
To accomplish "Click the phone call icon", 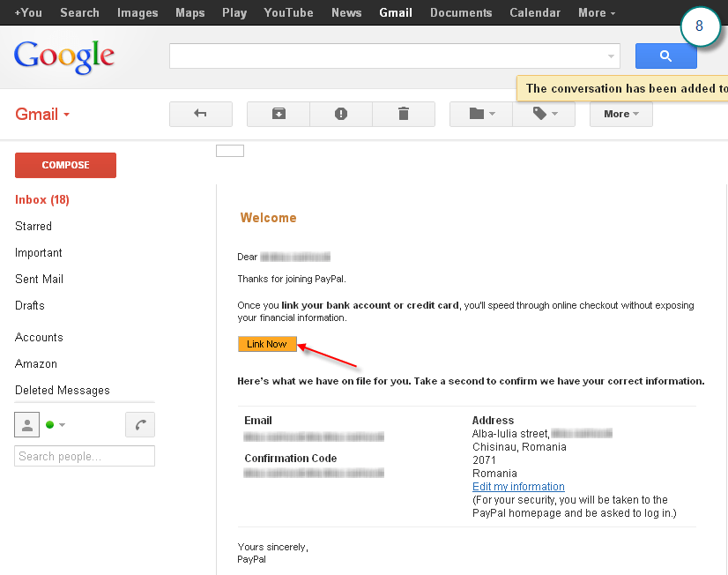I will (x=140, y=424).
